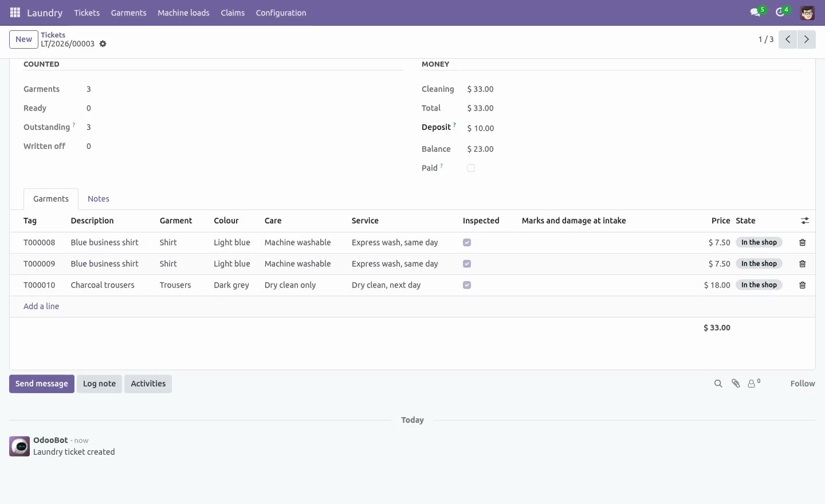The image size is (825, 504).
Task: Sort by the Tag column header
Action: (30, 220)
